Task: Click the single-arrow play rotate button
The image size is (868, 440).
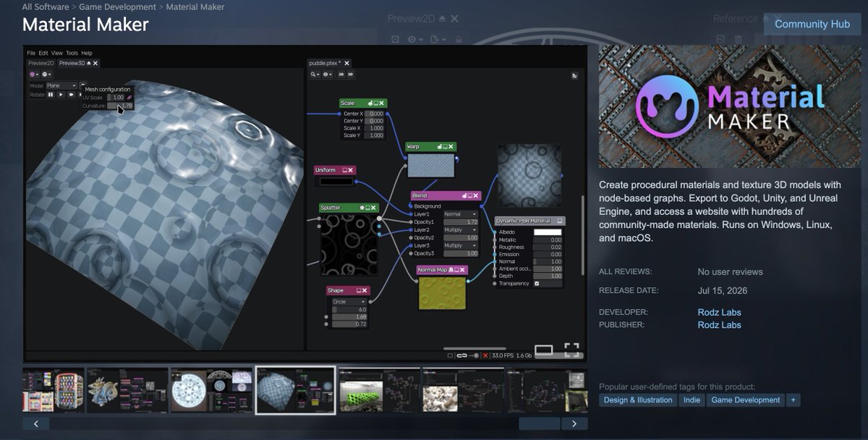Action: coord(61,94)
